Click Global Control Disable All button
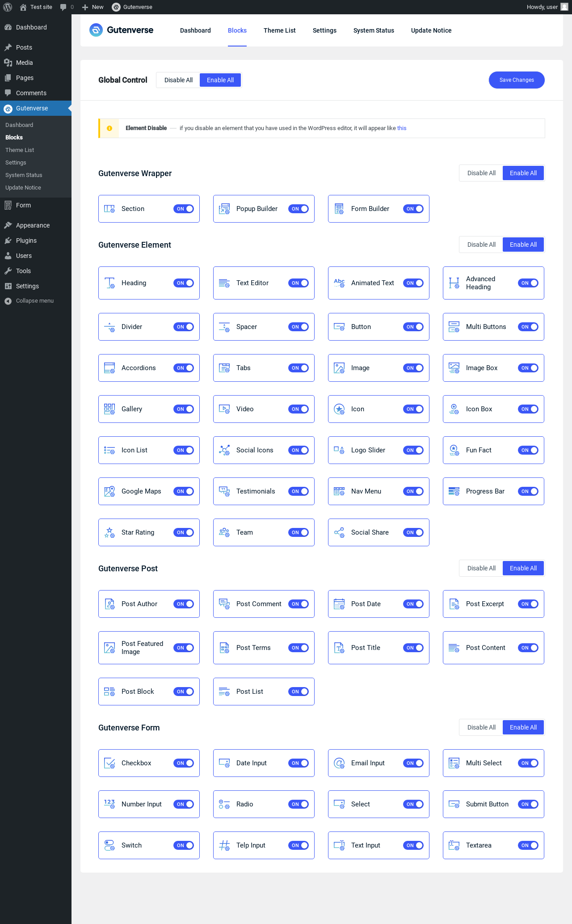This screenshot has width=572, height=924. [x=178, y=80]
